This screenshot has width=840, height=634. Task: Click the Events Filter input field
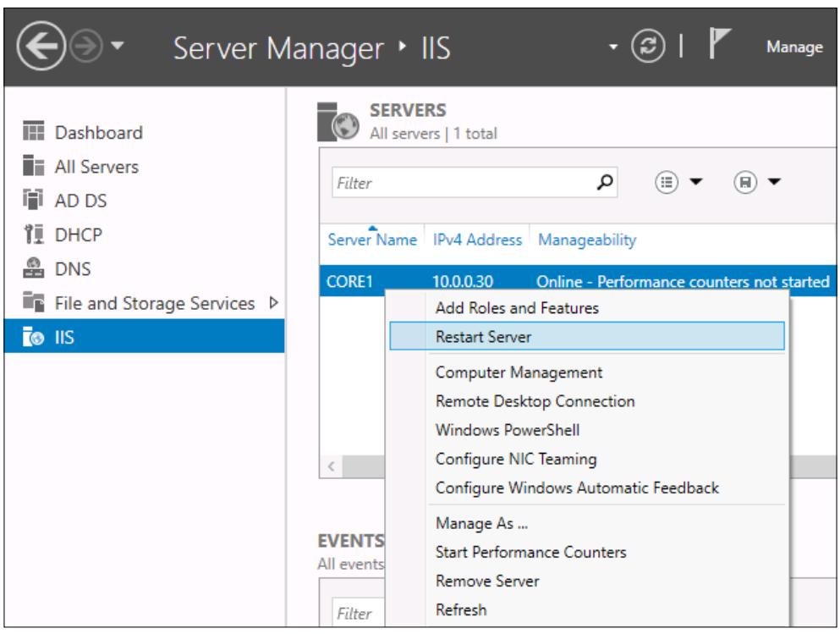click(359, 613)
